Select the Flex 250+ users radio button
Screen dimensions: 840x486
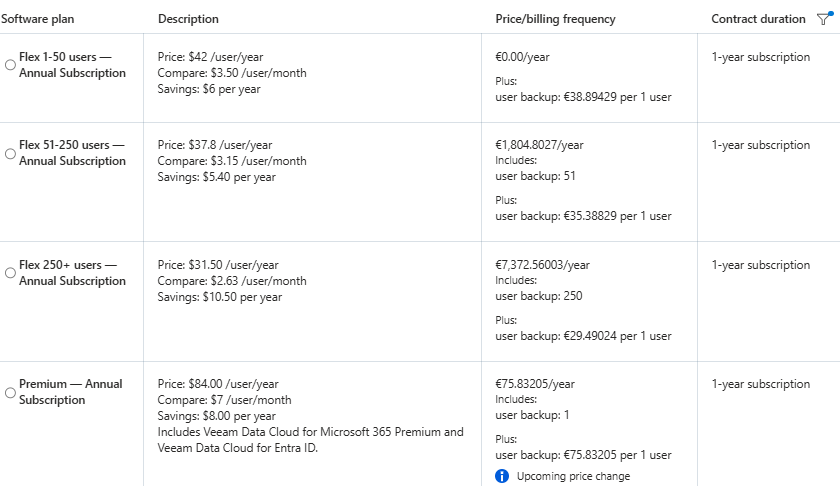coord(10,273)
